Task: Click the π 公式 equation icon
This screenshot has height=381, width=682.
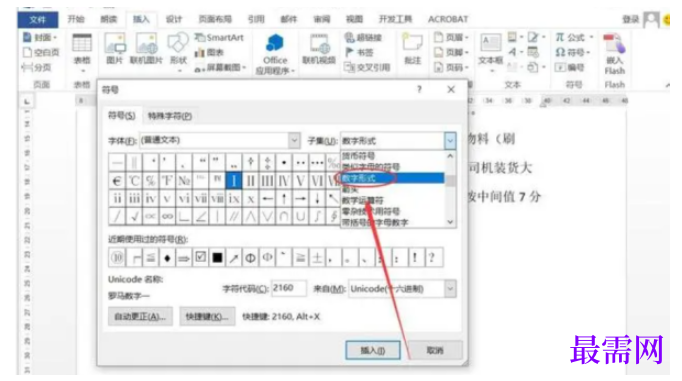Action: (x=560, y=37)
